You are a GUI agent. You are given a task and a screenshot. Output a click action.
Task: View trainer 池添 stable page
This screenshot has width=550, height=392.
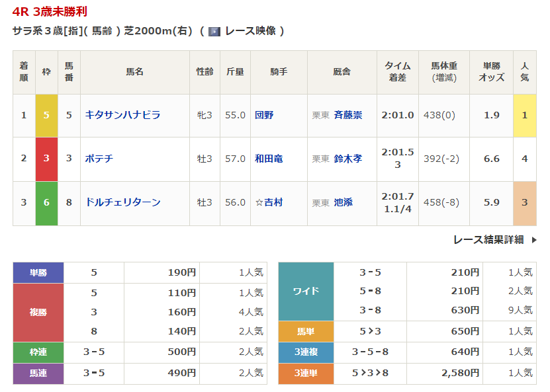click(343, 202)
